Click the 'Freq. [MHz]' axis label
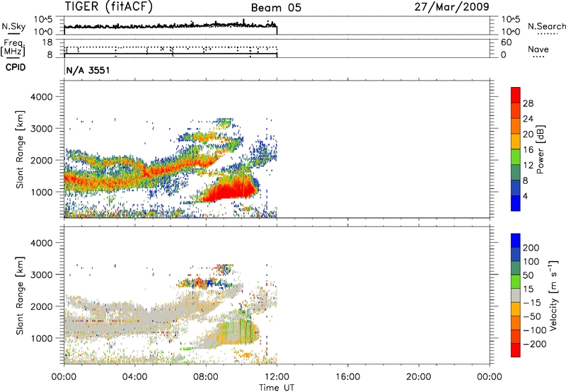 point(13,48)
